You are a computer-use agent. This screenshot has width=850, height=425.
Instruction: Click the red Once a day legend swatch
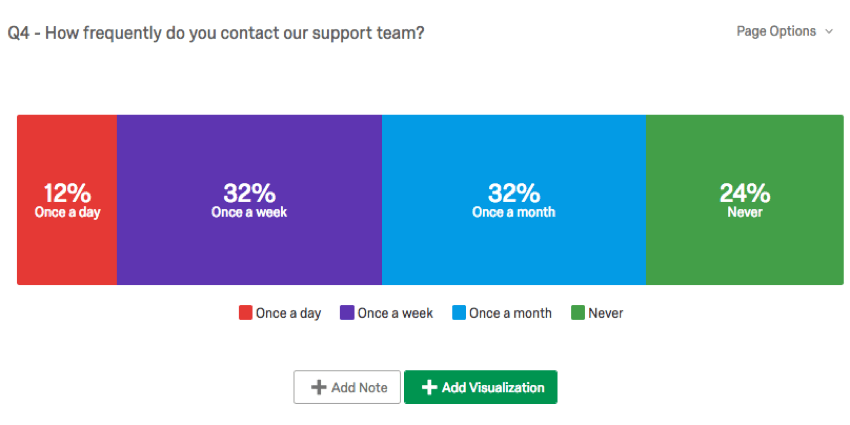[245, 313]
